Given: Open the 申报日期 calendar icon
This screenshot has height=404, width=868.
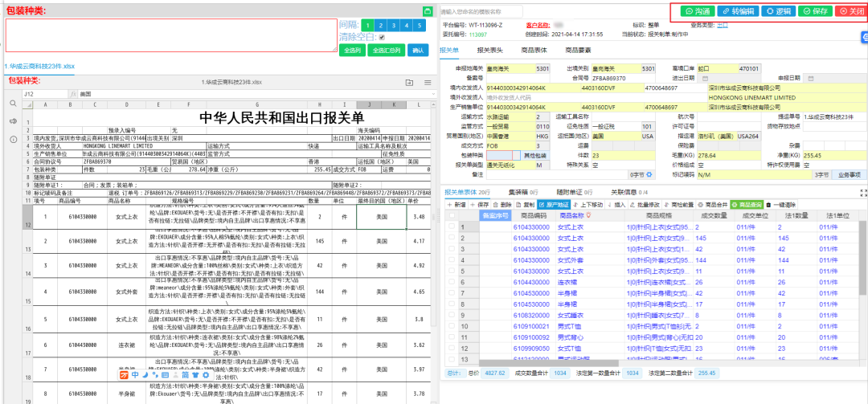Looking at the screenshot, I should pos(811,78).
